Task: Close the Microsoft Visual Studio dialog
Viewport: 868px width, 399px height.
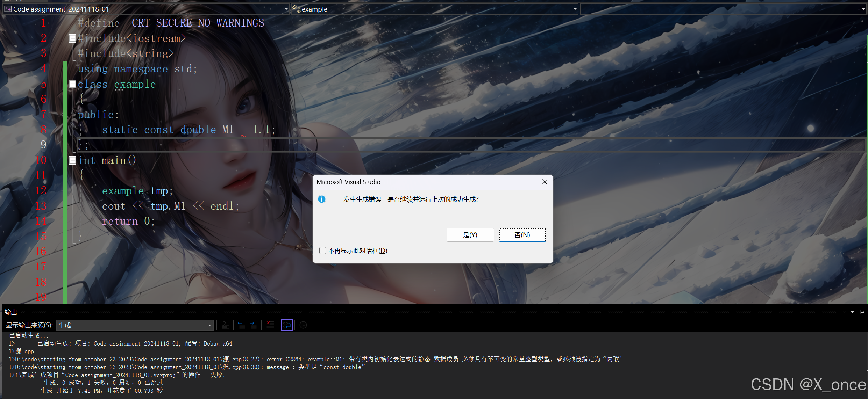Action: coord(544,182)
